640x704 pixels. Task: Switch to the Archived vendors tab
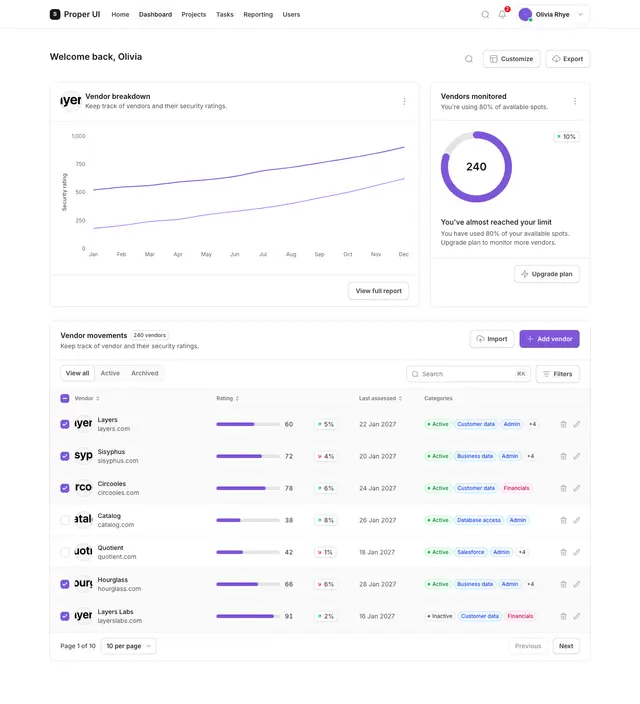145,373
